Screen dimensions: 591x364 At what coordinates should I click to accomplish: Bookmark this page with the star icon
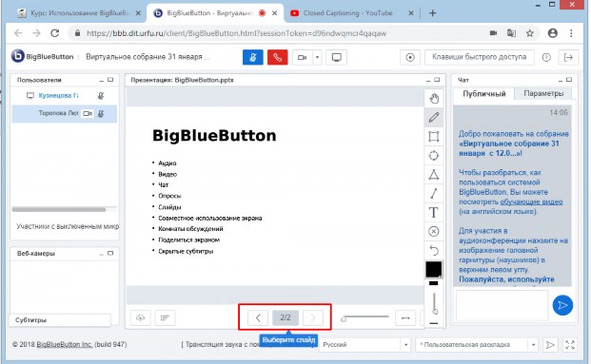point(530,33)
